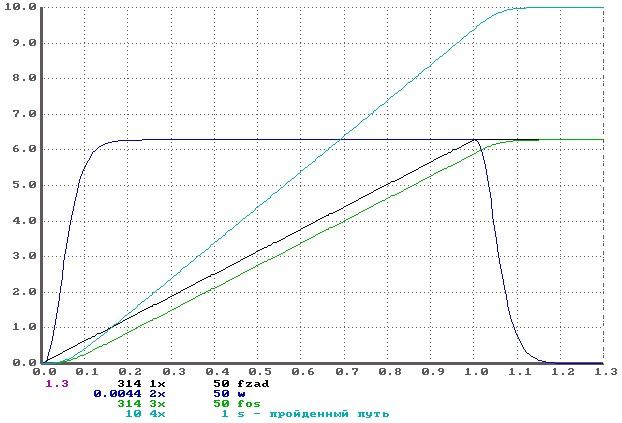This screenshot has width=622, height=423.
Task: Click the horizontal time axis label 0.6
Action: point(303,372)
